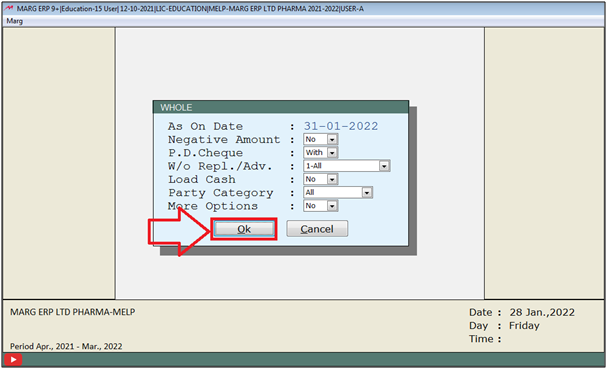Open the Marg menu
This screenshot has width=608, height=369.
point(15,21)
